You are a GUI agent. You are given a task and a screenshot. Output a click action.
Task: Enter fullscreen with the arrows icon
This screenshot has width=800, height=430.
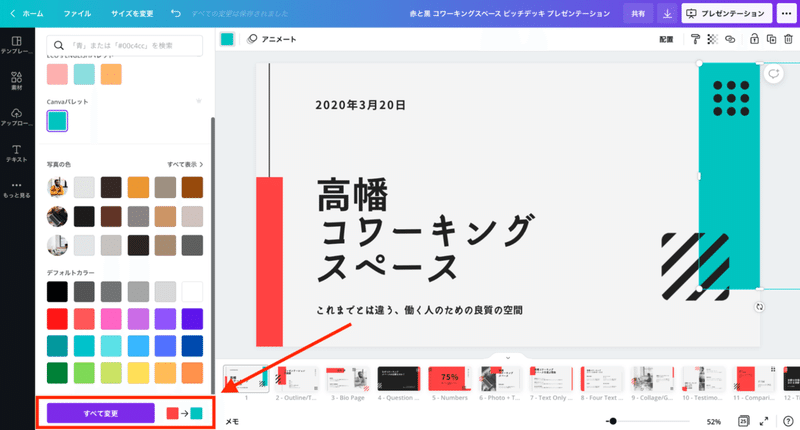coord(764,421)
